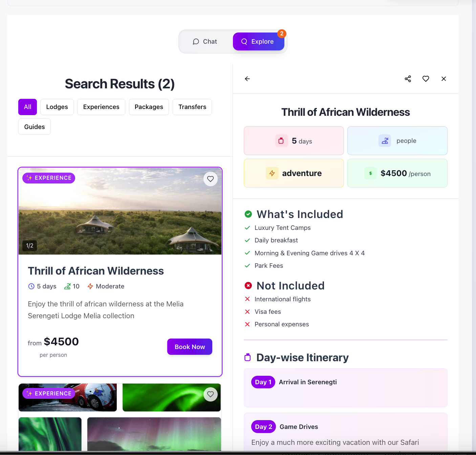This screenshot has width=476, height=455.
Task: Switch to the Lodges filter tab
Action: (57, 107)
